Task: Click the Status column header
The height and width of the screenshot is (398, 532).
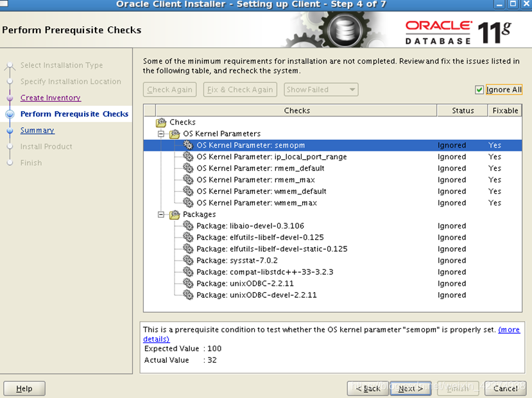Action: point(463,110)
